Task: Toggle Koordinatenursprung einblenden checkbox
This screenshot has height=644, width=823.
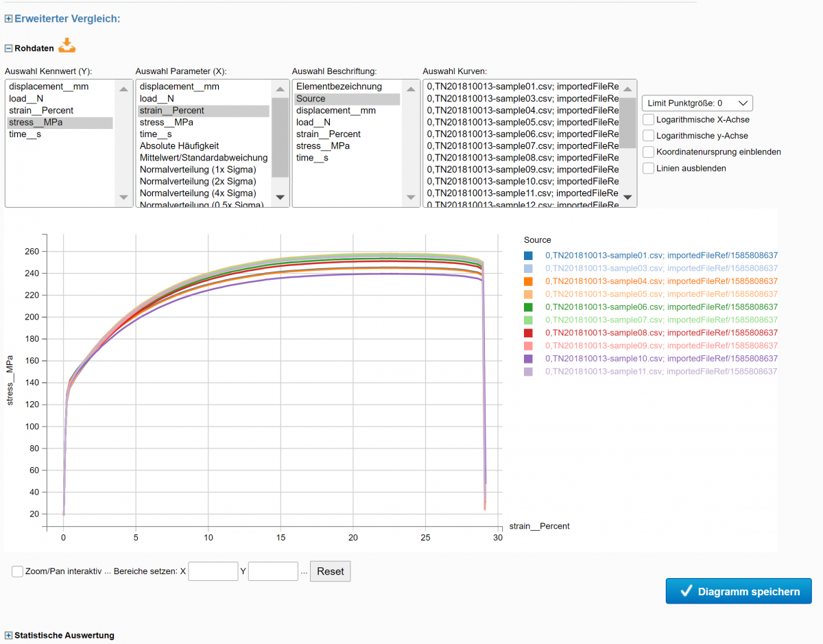Action: click(x=649, y=152)
